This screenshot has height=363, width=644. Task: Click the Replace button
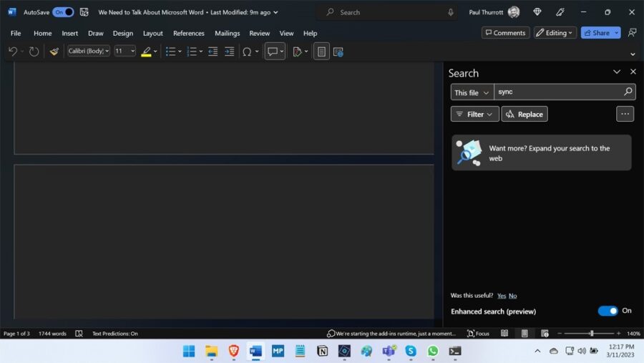525,114
